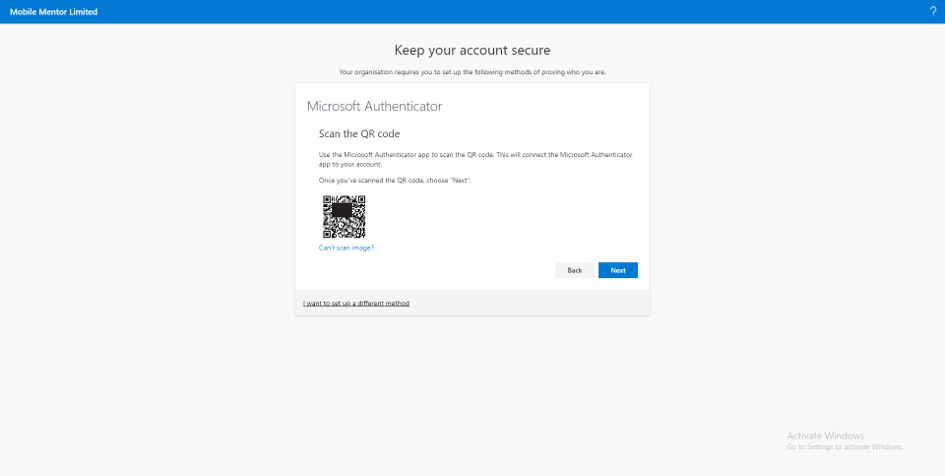The width and height of the screenshot is (945, 476).
Task: Choose "I want to set up a different method"
Action: tap(356, 304)
